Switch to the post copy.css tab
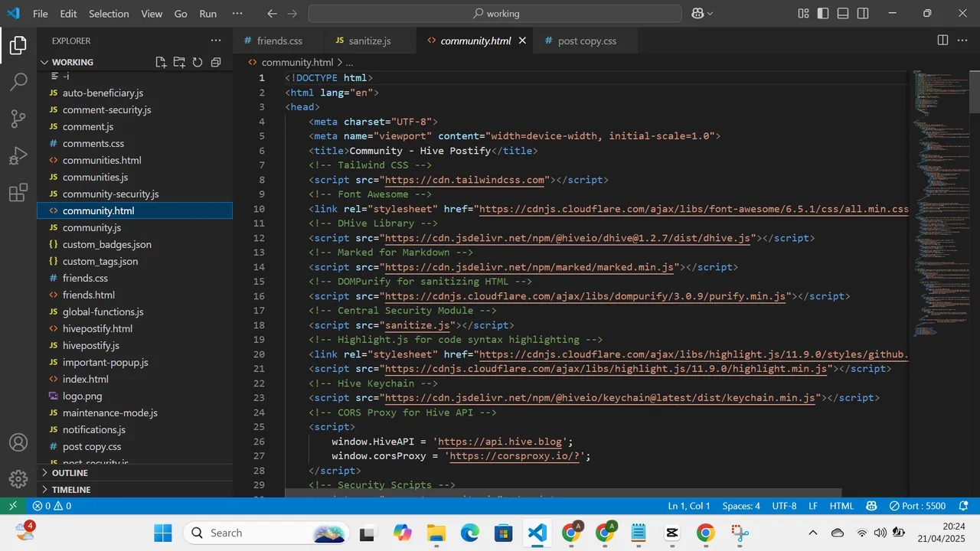The height and width of the screenshot is (551, 980). point(586,41)
